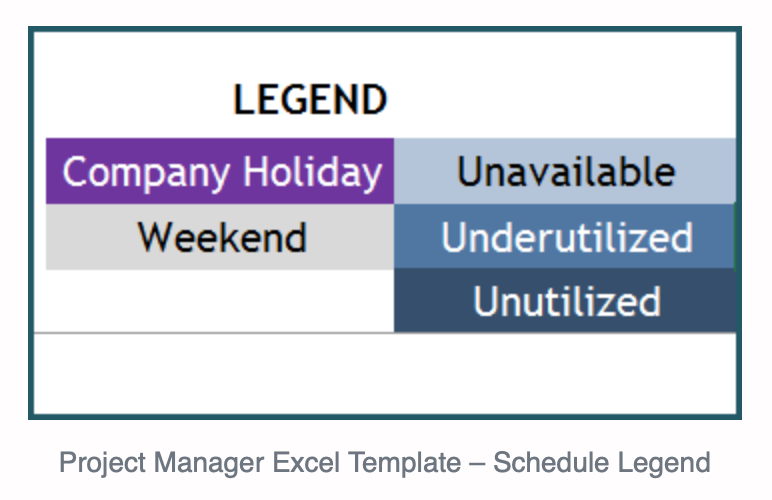
Task: Click the empty row beneath the legend table
Action: click(385, 373)
